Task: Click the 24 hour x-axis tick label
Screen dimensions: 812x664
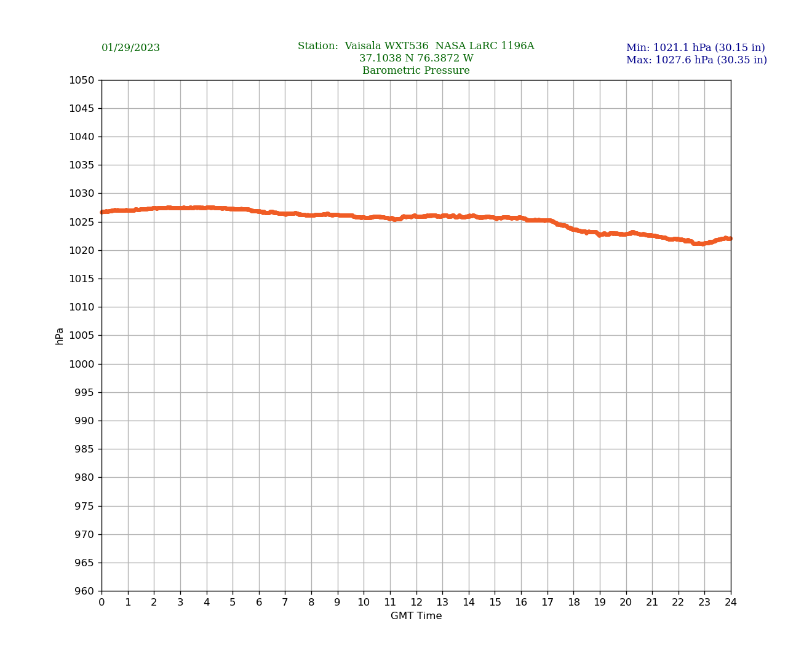Action: 731,603
